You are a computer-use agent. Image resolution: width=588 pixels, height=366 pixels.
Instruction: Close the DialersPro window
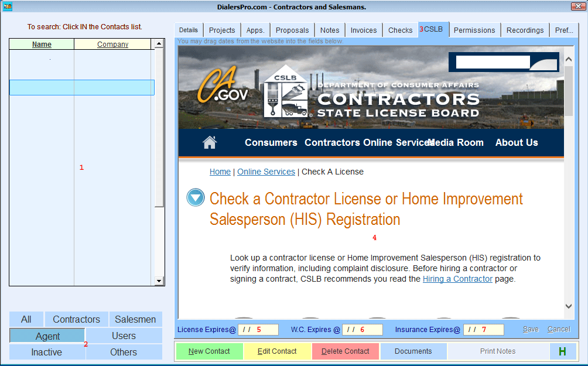(x=578, y=6)
